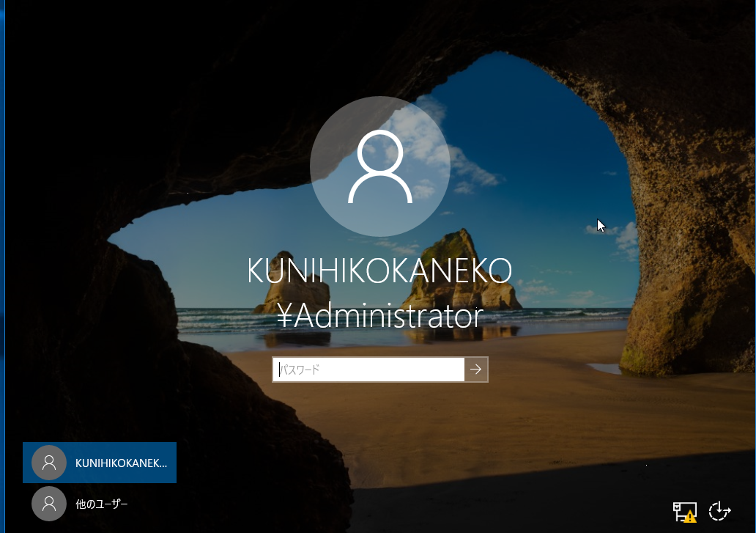Click the password input field
756x533 pixels.
click(368, 370)
